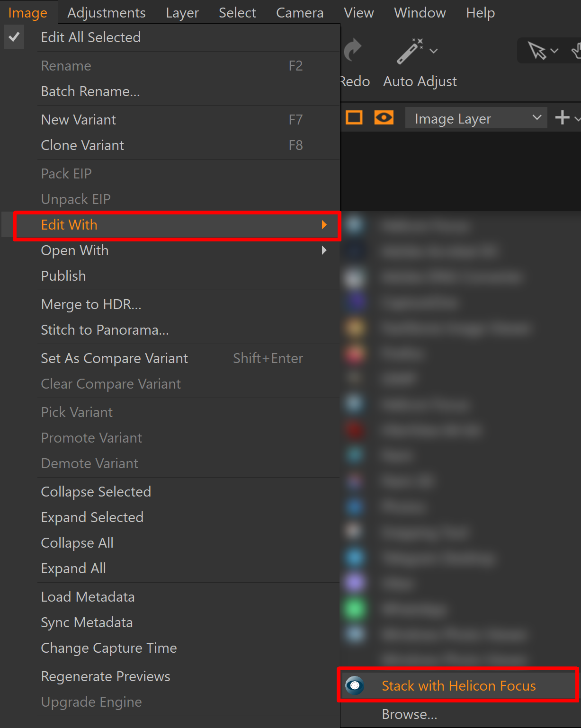Choose Stitch to Panorama…
This screenshot has height=728, width=581.
coord(105,330)
